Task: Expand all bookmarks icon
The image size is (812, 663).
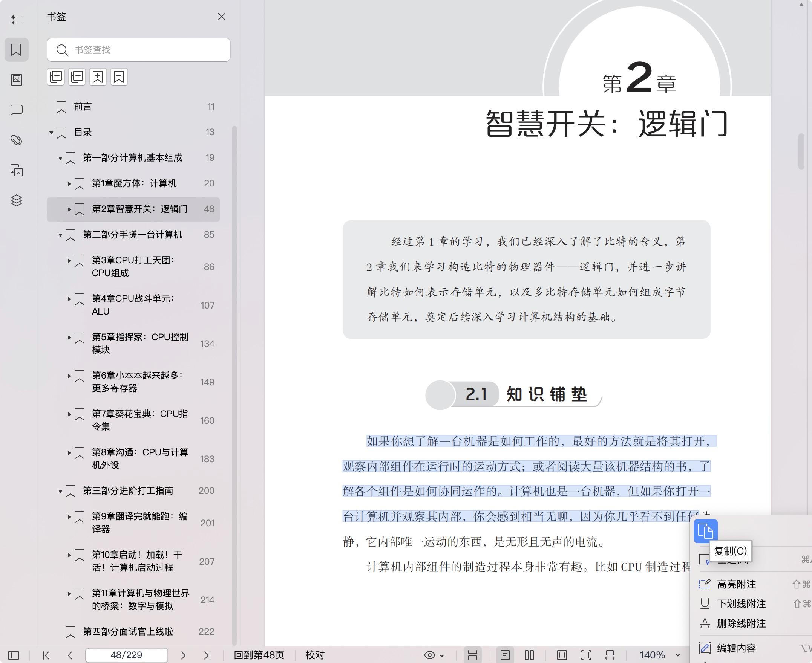Action: [x=56, y=77]
